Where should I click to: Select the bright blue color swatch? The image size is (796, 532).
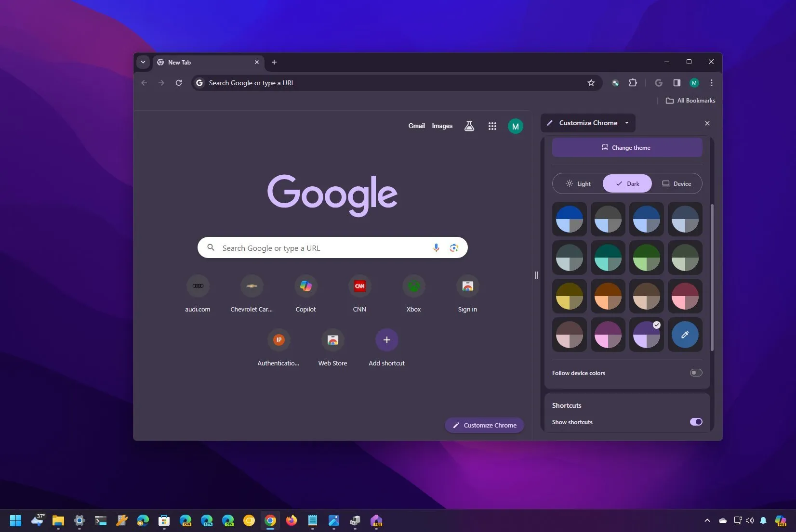pos(570,219)
